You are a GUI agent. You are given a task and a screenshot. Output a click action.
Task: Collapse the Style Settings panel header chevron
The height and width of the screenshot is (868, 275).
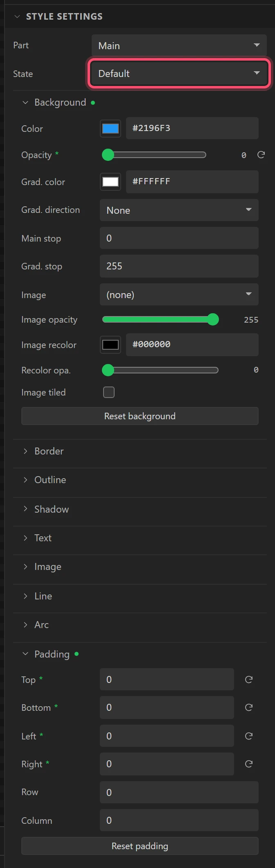pyautogui.click(x=17, y=16)
